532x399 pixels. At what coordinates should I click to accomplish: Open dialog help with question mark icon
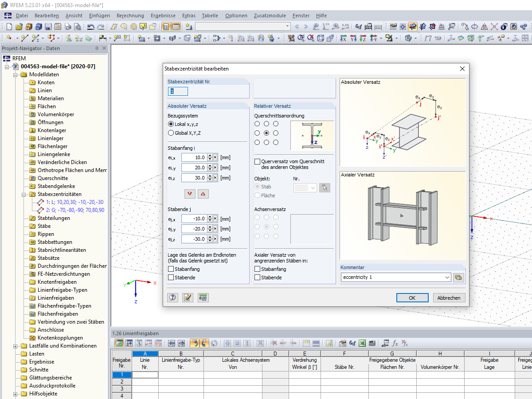click(173, 297)
